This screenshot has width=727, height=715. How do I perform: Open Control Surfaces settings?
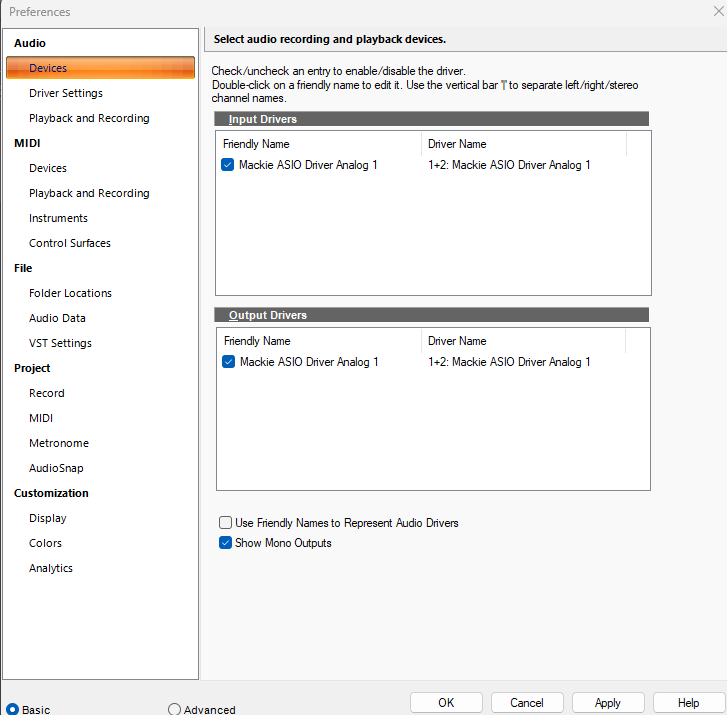(x=70, y=243)
